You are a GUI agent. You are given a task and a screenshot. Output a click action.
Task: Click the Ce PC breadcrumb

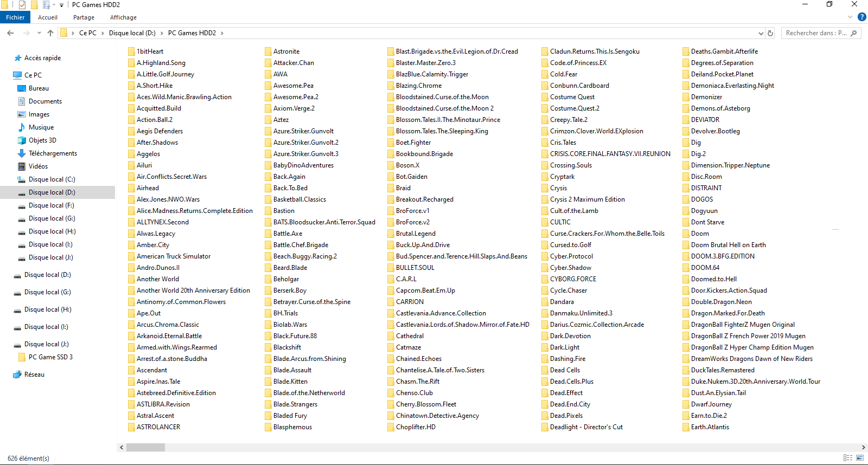coord(88,33)
